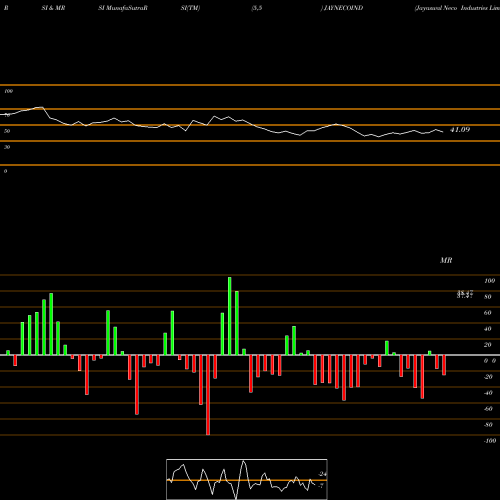Click the RSI axis label 0 near the lowest orange line
Viewport: 500px width, 500px height.
point(5,171)
